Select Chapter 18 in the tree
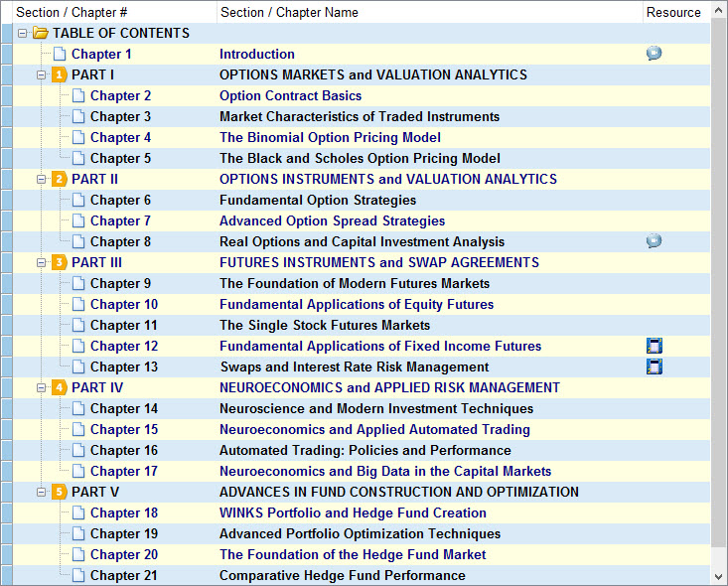 click(x=123, y=513)
